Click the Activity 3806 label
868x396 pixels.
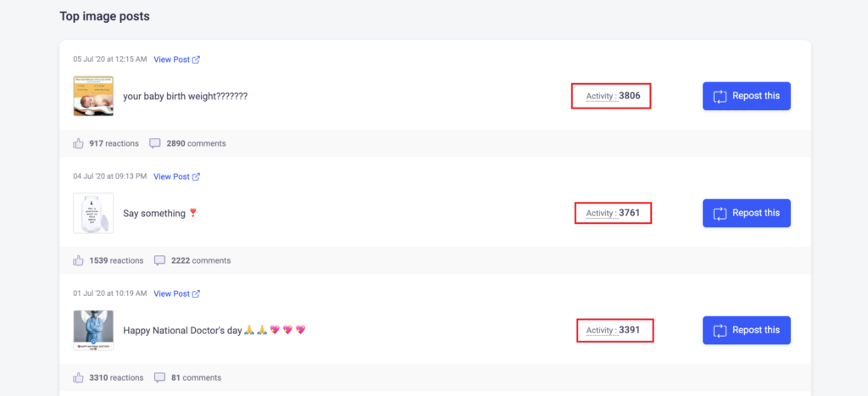coord(614,96)
